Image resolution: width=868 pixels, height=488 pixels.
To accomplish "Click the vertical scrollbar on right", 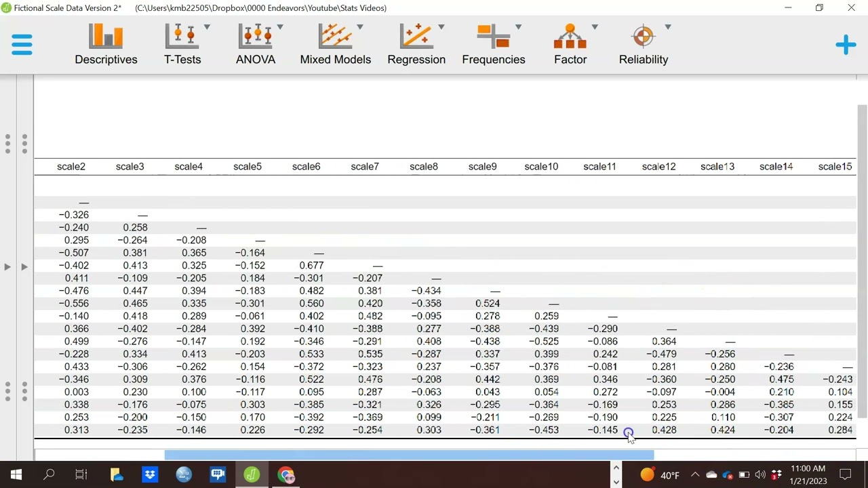I will 862,261.
